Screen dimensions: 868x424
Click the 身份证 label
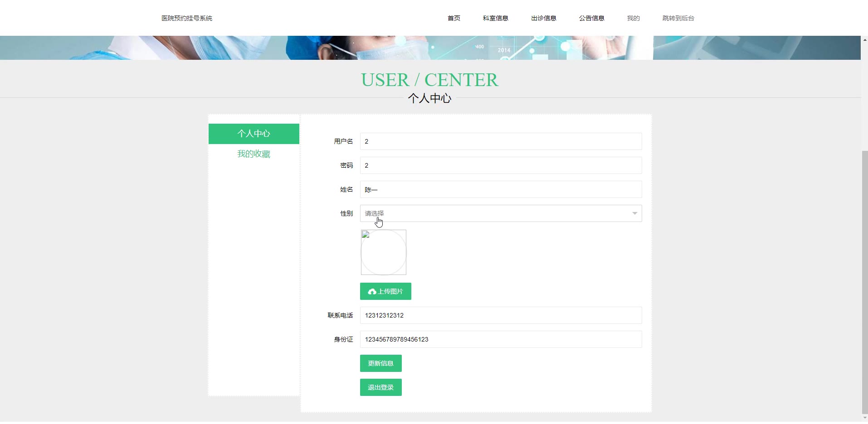343,339
